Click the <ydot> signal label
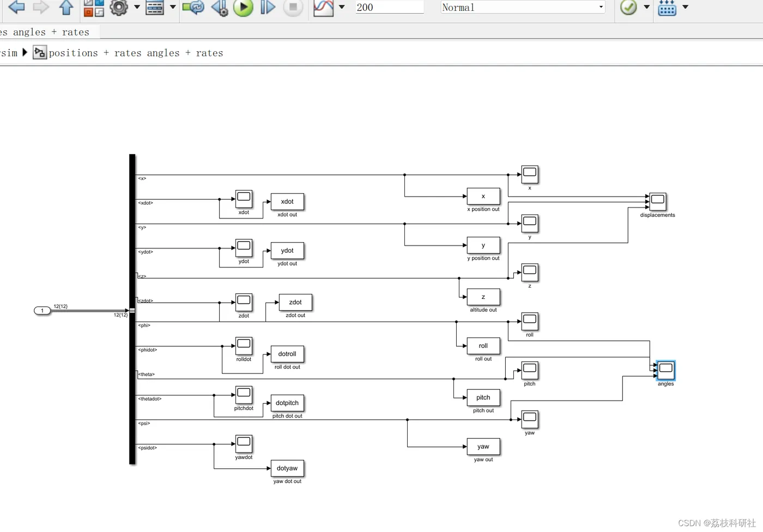Viewport: 763px width, 532px height. 146,252
